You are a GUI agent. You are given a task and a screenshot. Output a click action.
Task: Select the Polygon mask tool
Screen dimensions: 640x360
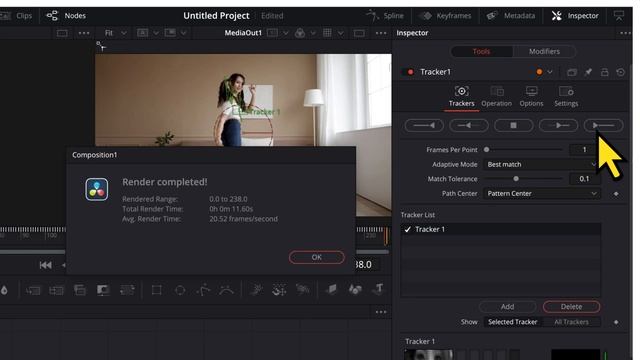(203, 290)
